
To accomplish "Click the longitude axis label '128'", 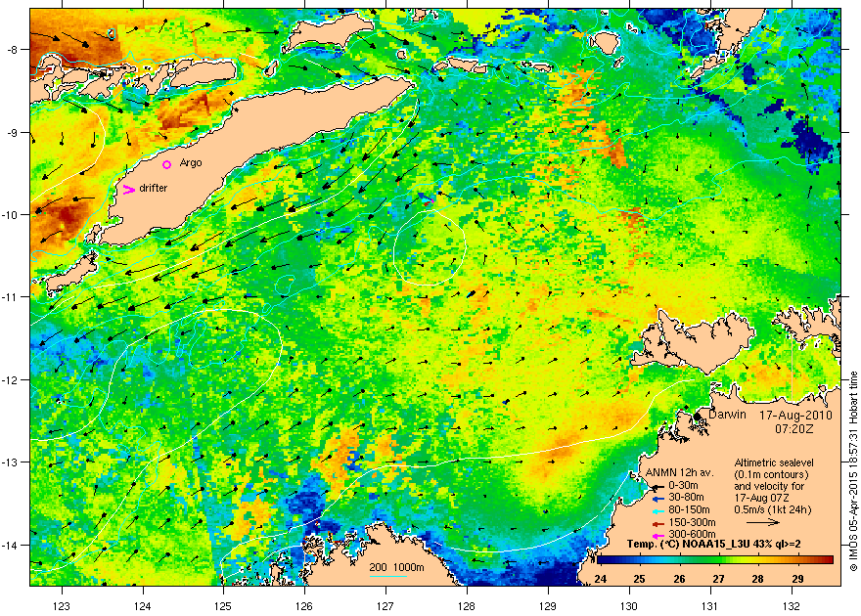I will click(x=467, y=606).
